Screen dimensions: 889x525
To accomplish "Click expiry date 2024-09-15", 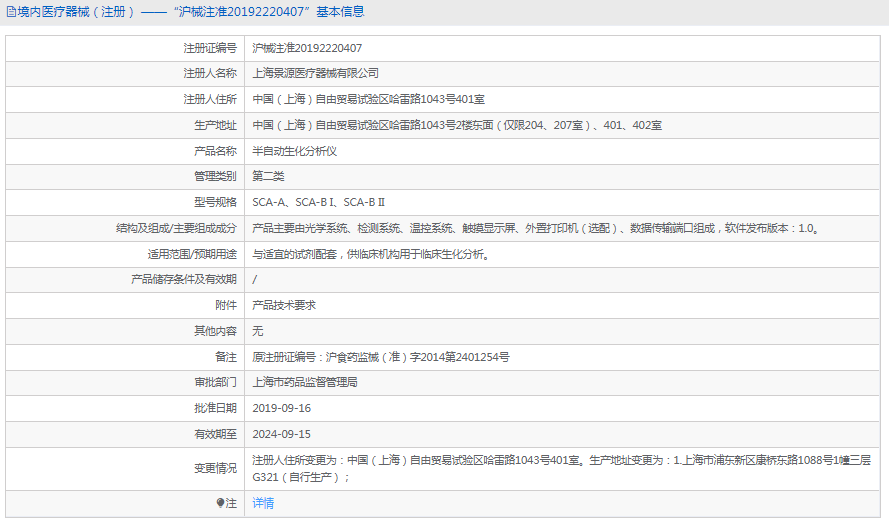I will (x=281, y=434).
